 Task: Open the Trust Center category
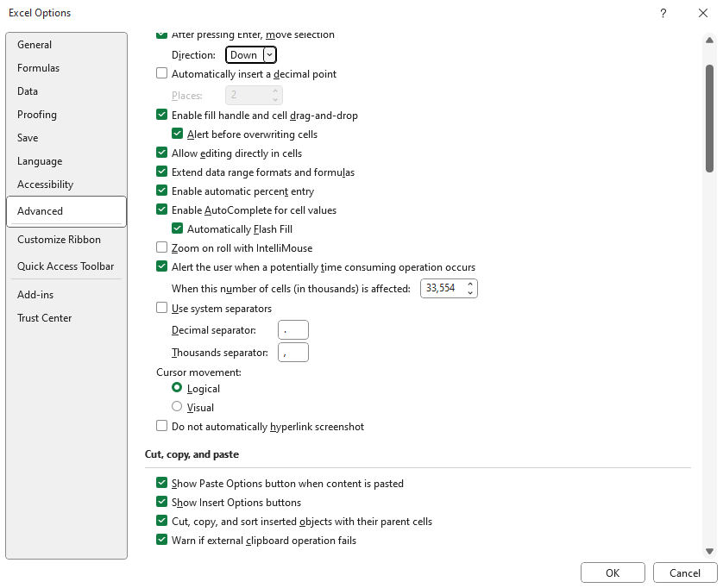click(x=66, y=318)
